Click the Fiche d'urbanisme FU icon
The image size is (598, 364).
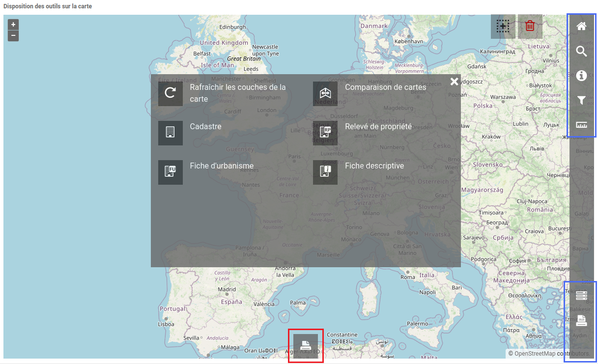pos(171,172)
